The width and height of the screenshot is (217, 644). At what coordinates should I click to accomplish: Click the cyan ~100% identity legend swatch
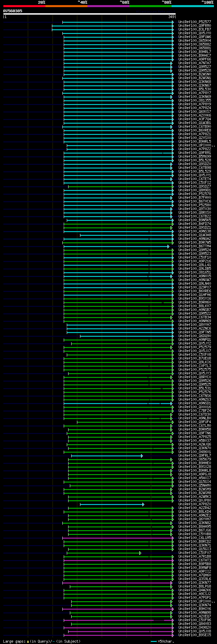coord(193,6)
